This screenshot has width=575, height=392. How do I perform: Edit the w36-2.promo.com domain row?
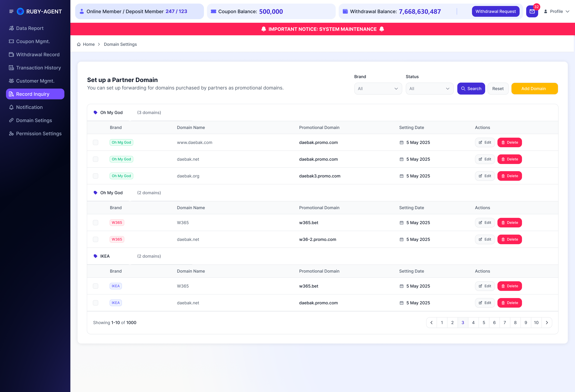pyautogui.click(x=485, y=239)
